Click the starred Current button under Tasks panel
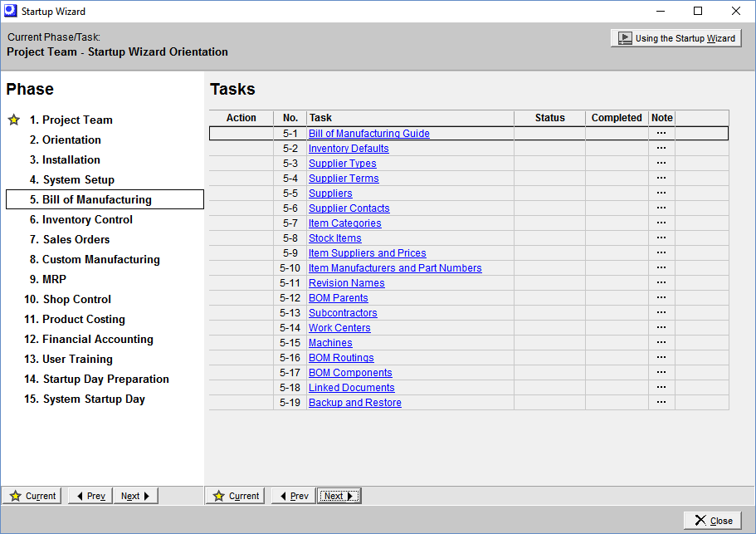Image resolution: width=756 pixels, height=534 pixels. tap(235, 495)
